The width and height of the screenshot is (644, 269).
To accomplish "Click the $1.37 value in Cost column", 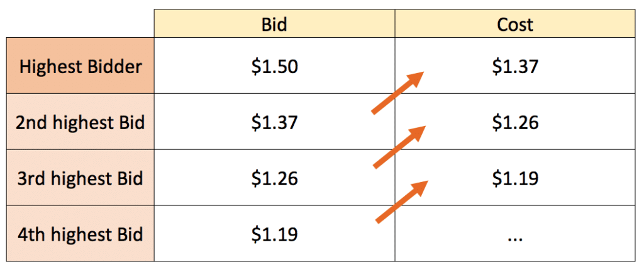I will [x=515, y=66].
